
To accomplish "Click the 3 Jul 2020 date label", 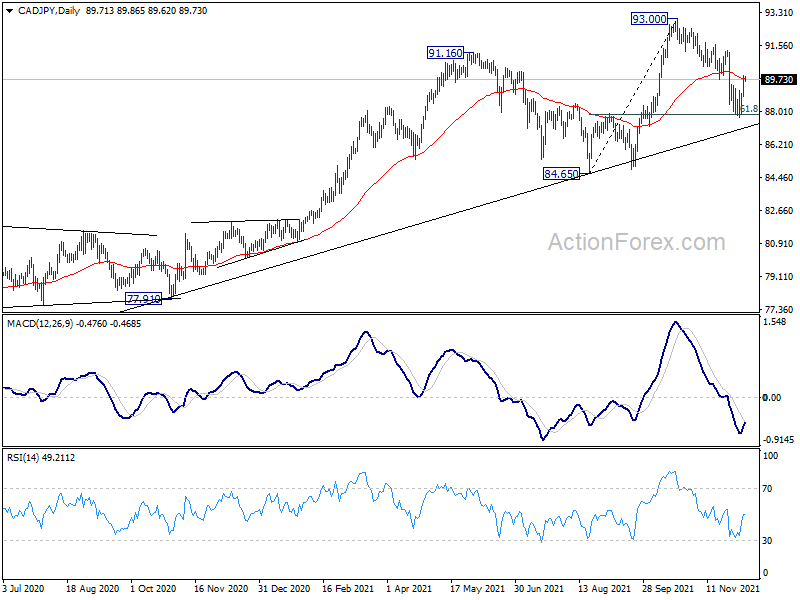I will [23, 589].
